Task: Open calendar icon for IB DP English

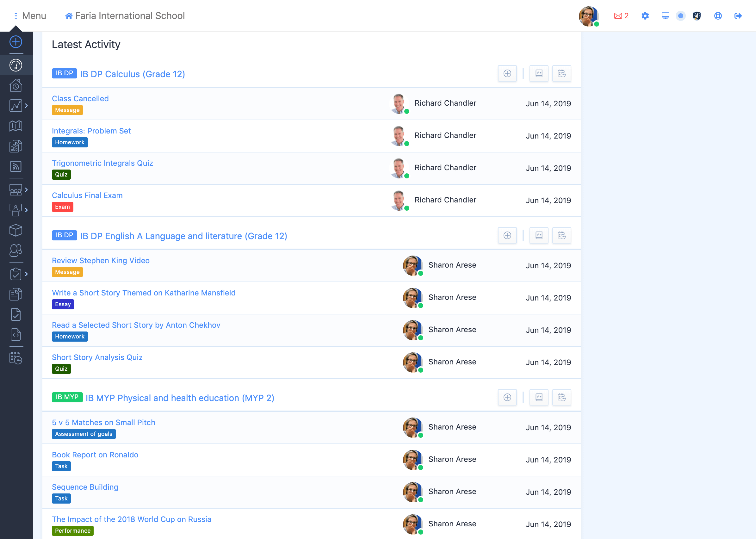Action: [561, 235]
